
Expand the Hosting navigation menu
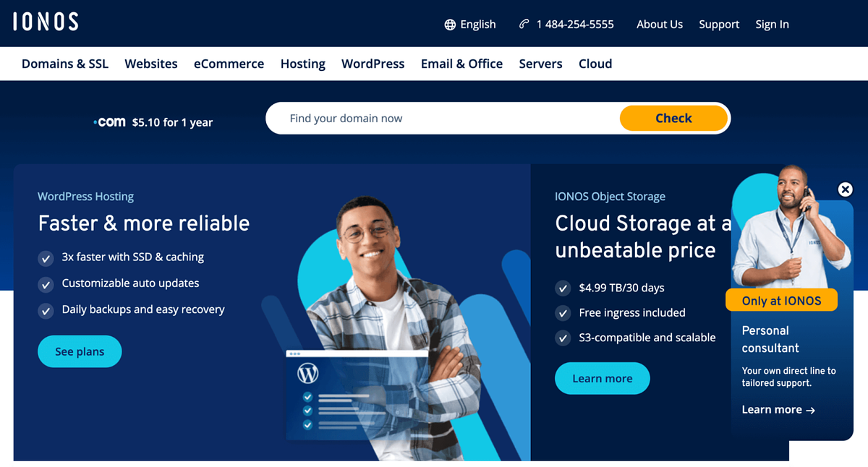[x=302, y=64]
